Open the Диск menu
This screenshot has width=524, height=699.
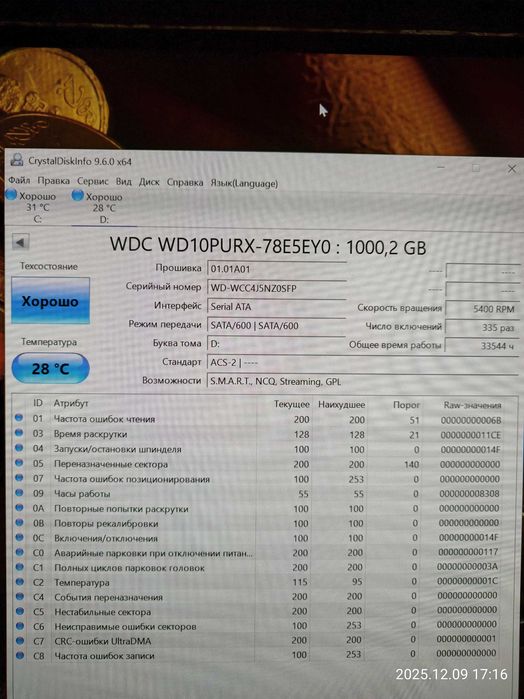coord(149,182)
